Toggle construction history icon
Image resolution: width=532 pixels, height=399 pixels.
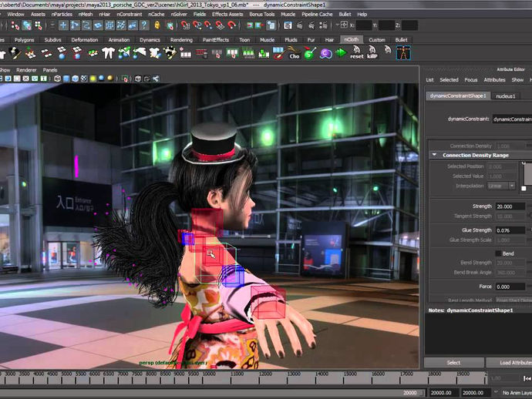tap(271, 25)
